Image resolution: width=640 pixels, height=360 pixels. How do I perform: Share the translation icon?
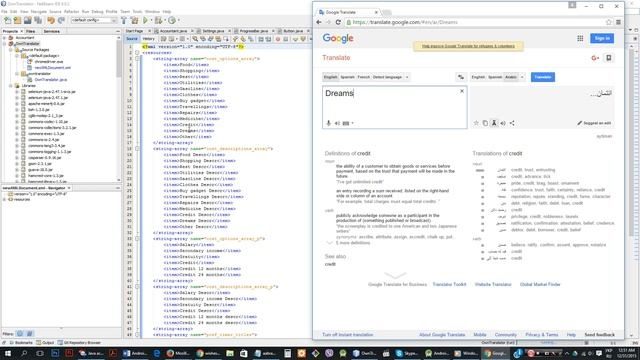coord(512,123)
